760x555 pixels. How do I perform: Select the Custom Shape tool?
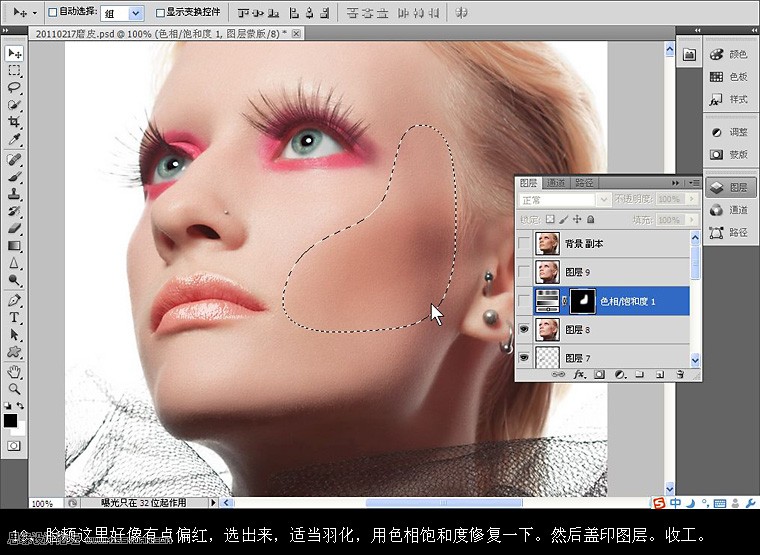[x=14, y=352]
